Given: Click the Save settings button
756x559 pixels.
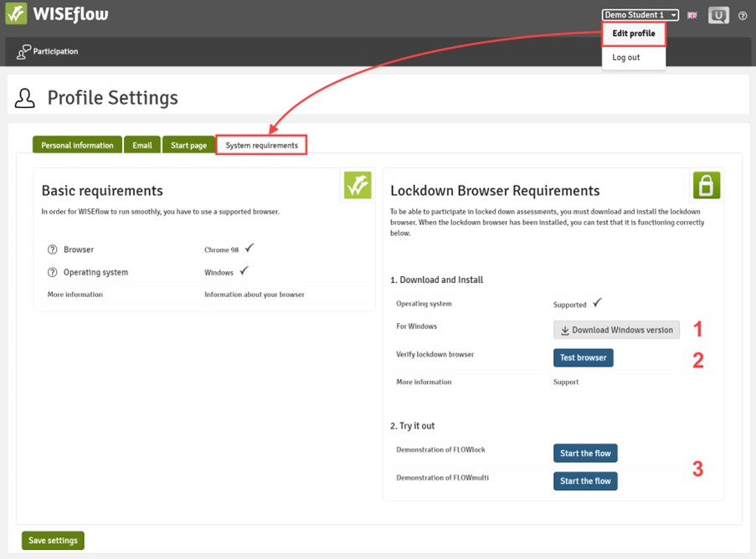Looking at the screenshot, I should [x=53, y=541].
